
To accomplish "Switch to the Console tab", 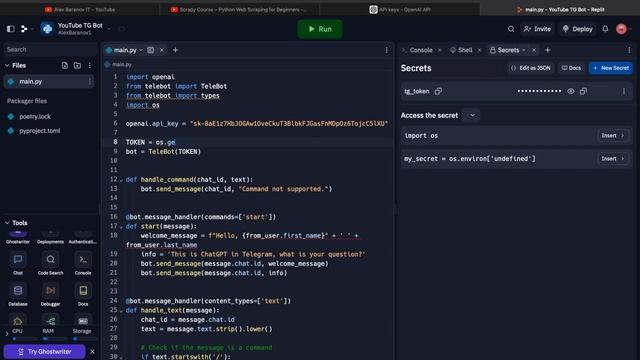I will (x=421, y=50).
